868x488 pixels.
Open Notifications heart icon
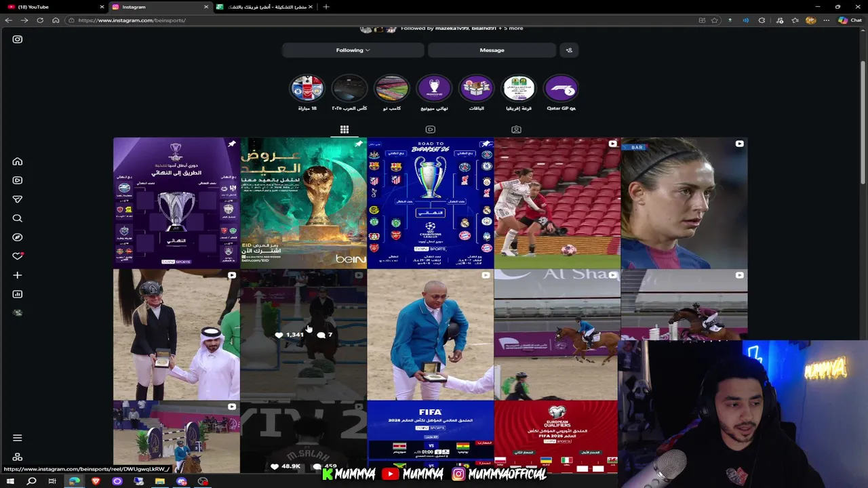18,256
